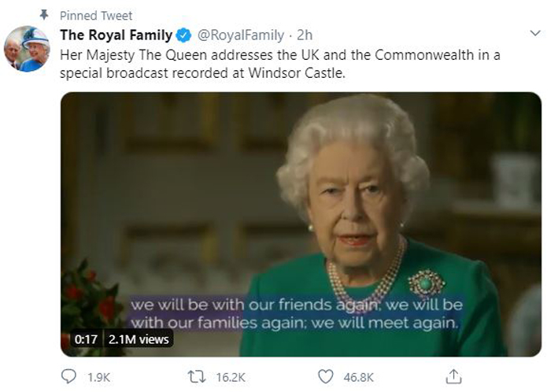
Task: Click the Pinned Tweet label
Action: coord(96,16)
